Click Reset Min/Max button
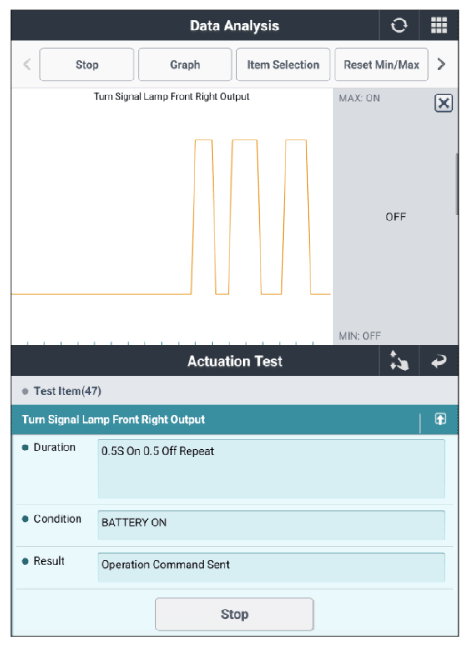 381,65
